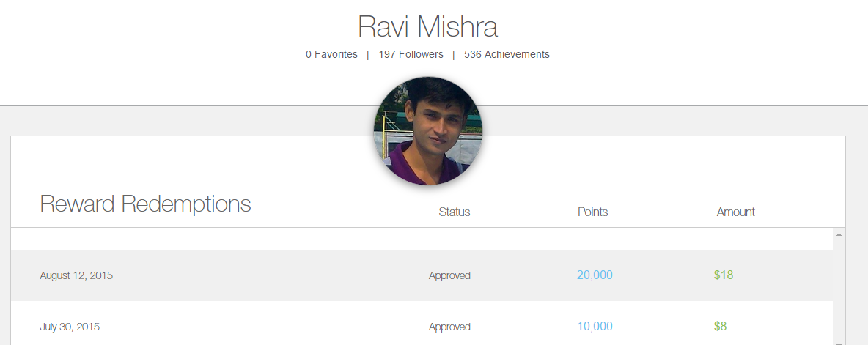Click the Ravi Mishra name heading
868x345 pixels.
(427, 27)
